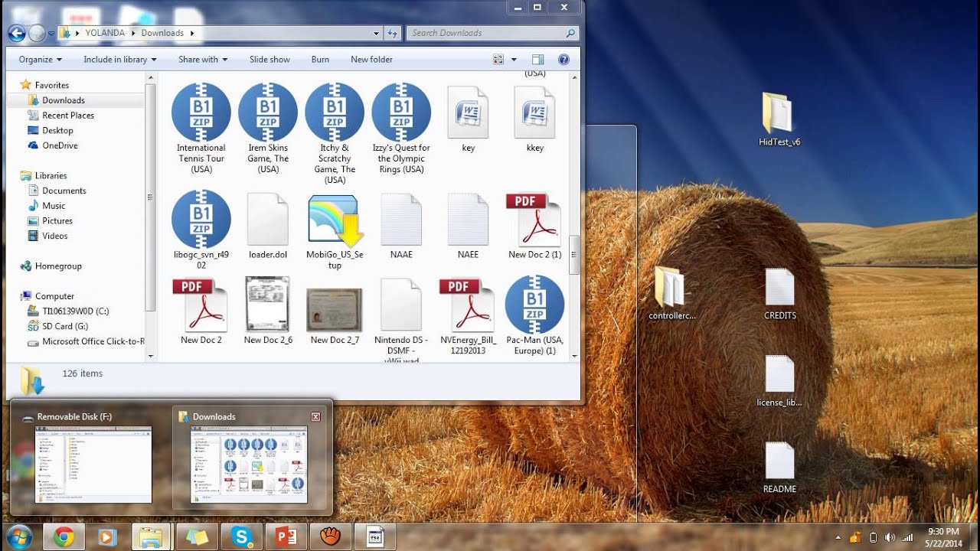Launch Google Chrome from taskbar
This screenshot has width=980, height=551.
[x=64, y=537]
